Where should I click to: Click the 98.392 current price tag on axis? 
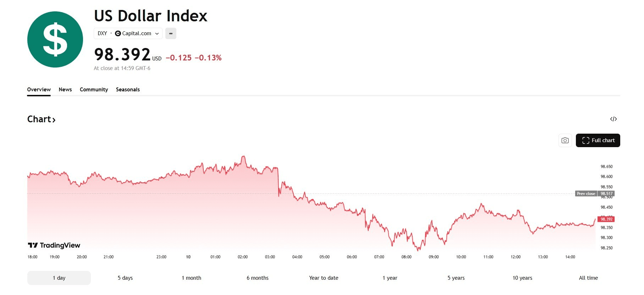pyautogui.click(x=606, y=219)
